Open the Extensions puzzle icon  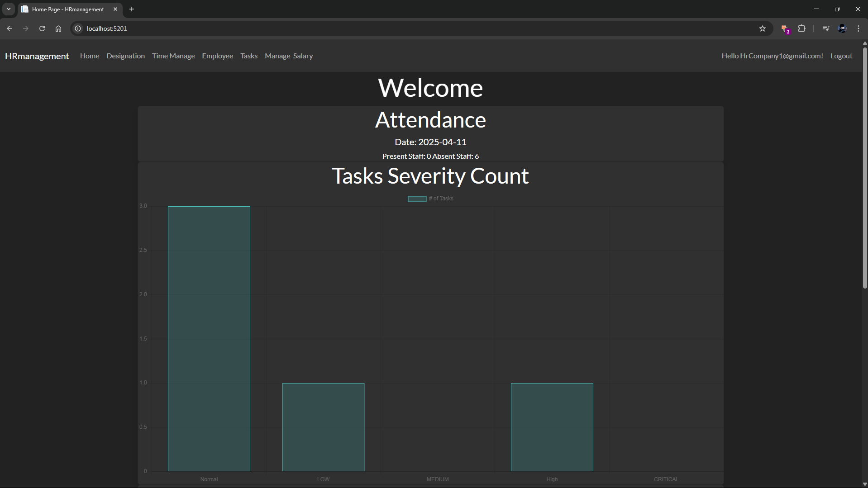[802, 28]
